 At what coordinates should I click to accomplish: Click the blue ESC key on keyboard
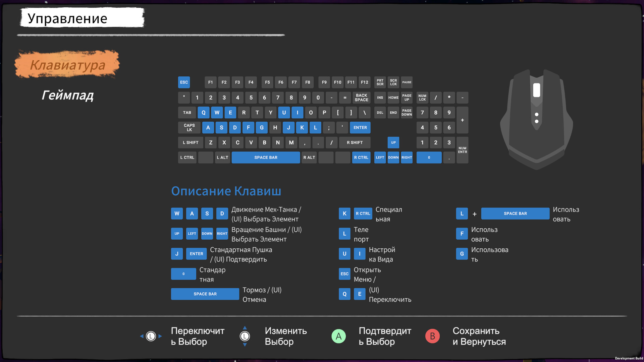(184, 82)
